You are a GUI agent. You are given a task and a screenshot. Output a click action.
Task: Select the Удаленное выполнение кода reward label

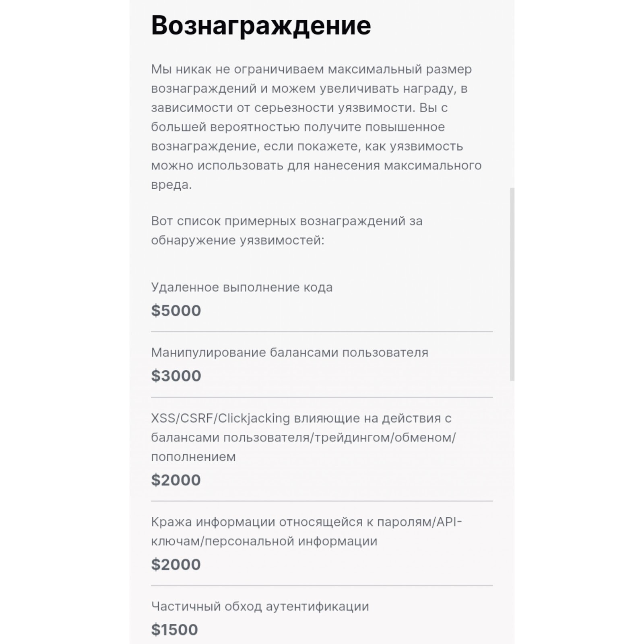click(x=242, y=287)
